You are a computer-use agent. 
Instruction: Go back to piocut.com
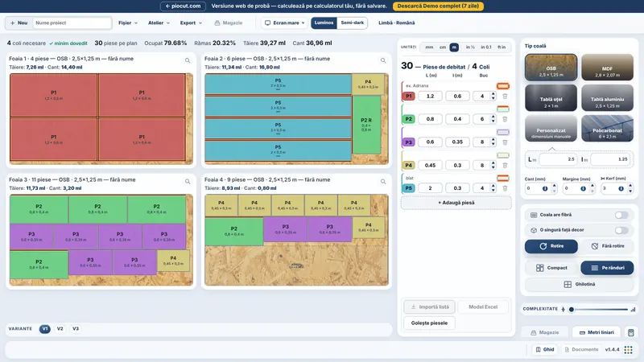(x=183, y=6)
